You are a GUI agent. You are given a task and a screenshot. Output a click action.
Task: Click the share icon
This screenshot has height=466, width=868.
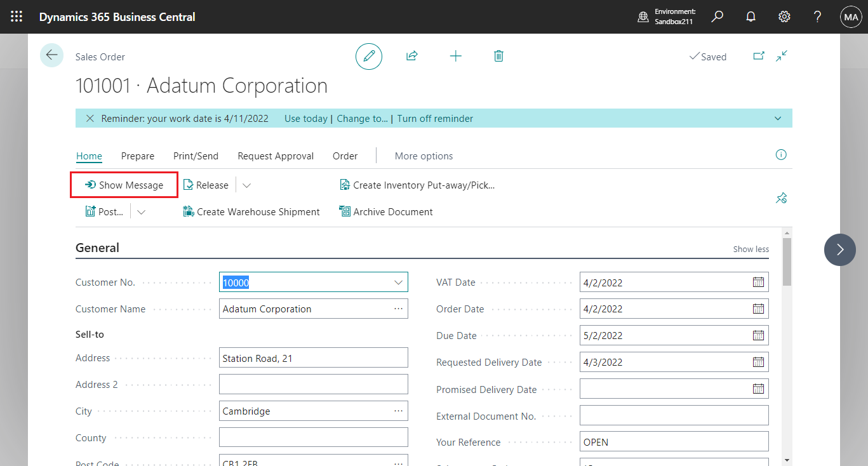pos(412,57)
